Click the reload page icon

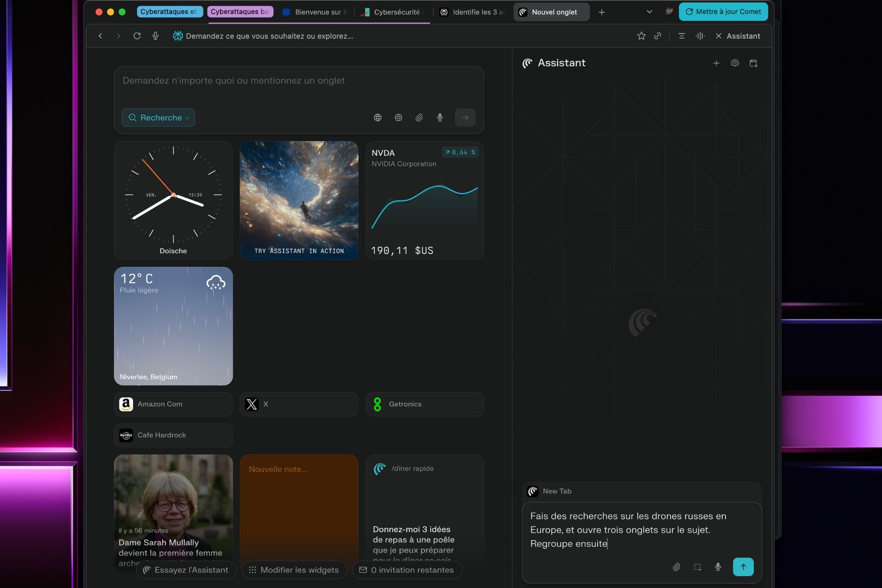click(x=137, y=36)
